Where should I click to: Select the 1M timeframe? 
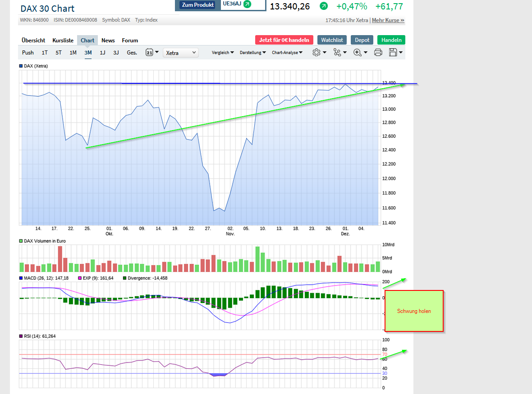click(x=73, y=53)
